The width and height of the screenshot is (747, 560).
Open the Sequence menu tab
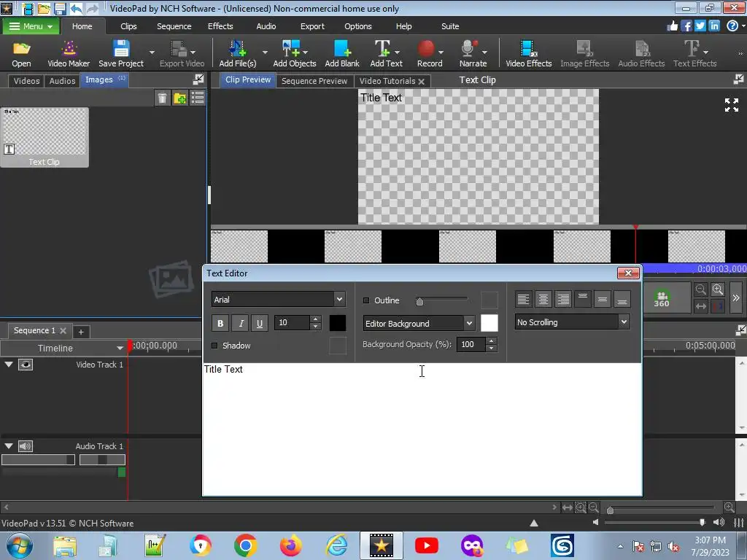(x=174, y=26)
